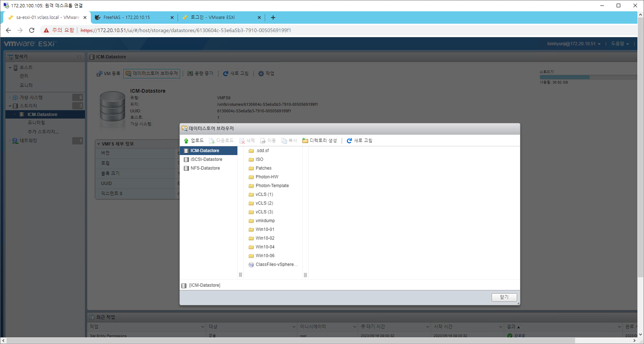This screenshot has height=344, width=644.
Task: Open the Target (대상) column dropdown arrow
Action: click(x=294, y=327)
